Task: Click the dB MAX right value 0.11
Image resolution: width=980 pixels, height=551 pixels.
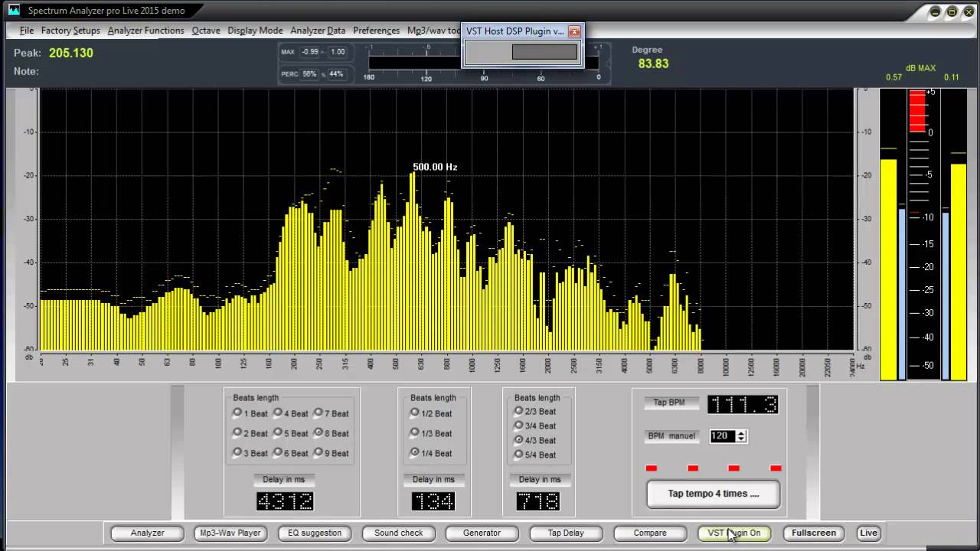Action: point(952,77)
